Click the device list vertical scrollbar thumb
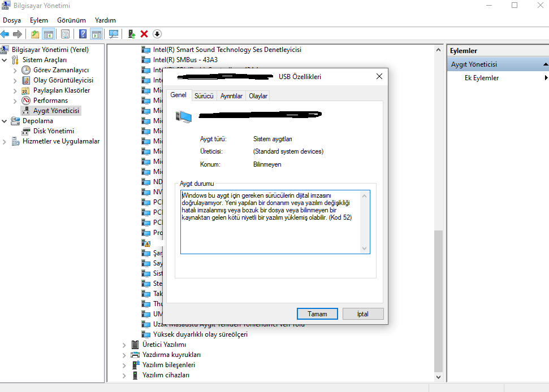The image size is (549, 392). point(438,301)
